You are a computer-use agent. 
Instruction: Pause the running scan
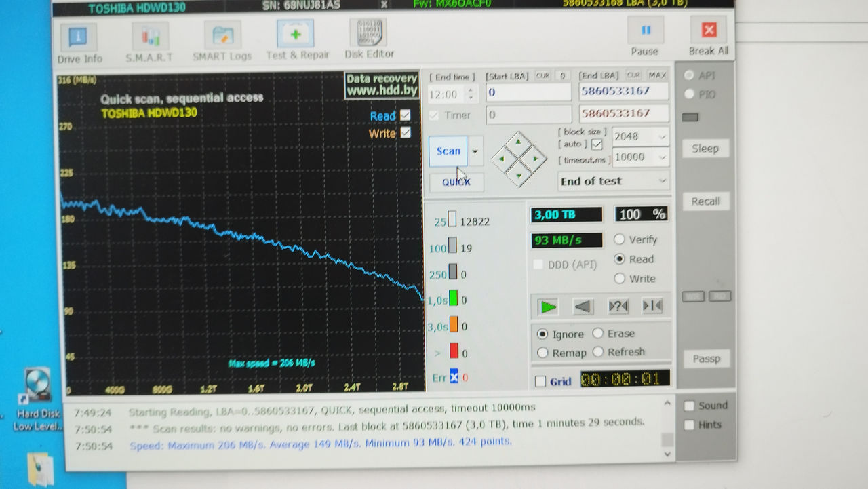click(x=645, y=36)
